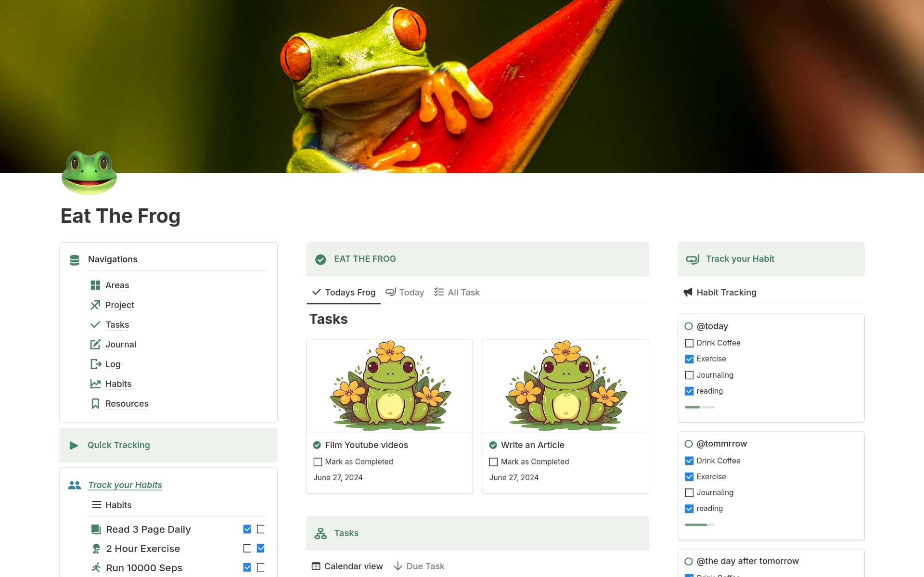Click the coffee cup icon beside Track your Habit
924x577 pixels.
pyautogui.click(x=693, y=258)
